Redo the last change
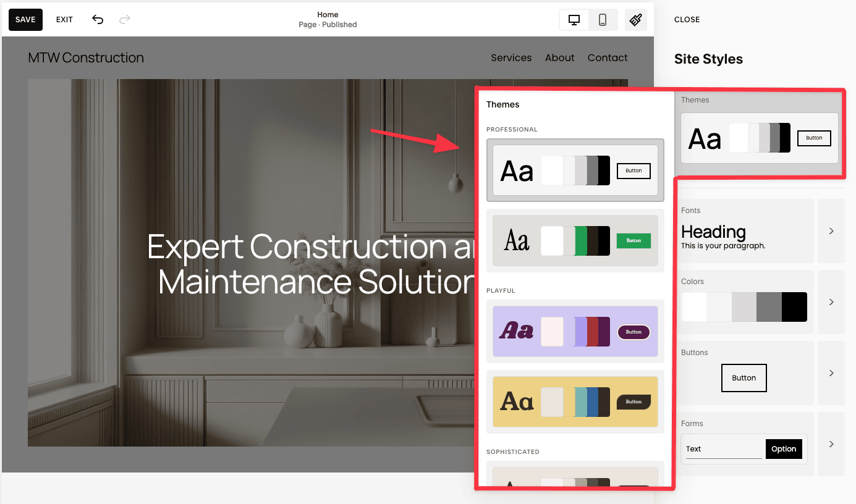This screenshot has height=504, width=856. click(x=124, y=19)
